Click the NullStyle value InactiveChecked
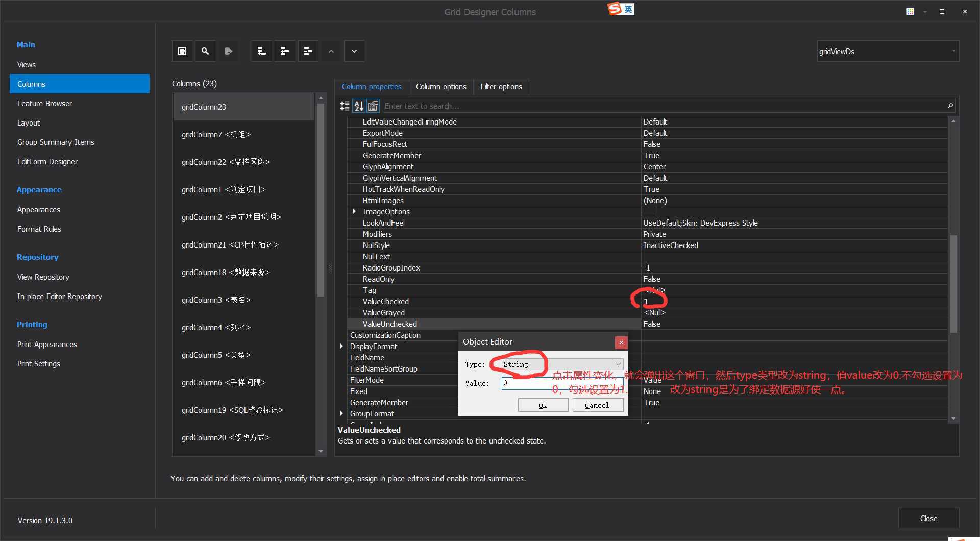Screen dimensions: 980x541 (671, 245)
